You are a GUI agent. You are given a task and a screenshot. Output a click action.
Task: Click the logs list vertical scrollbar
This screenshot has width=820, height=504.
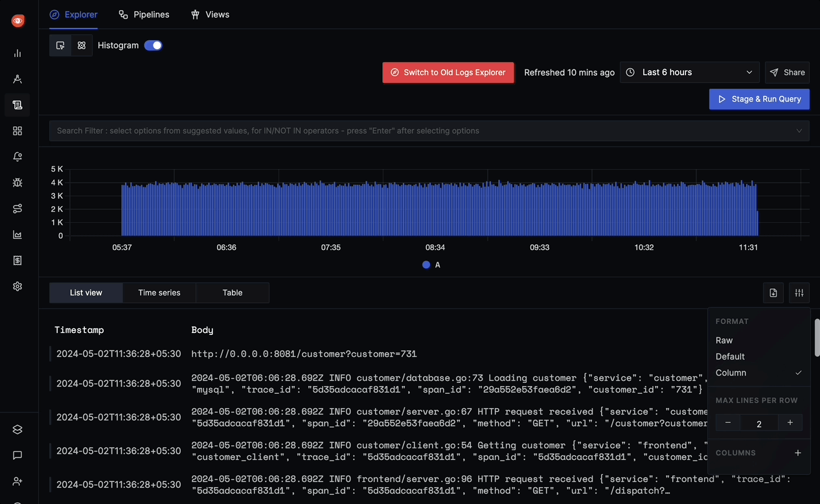[x=817, y=337]
